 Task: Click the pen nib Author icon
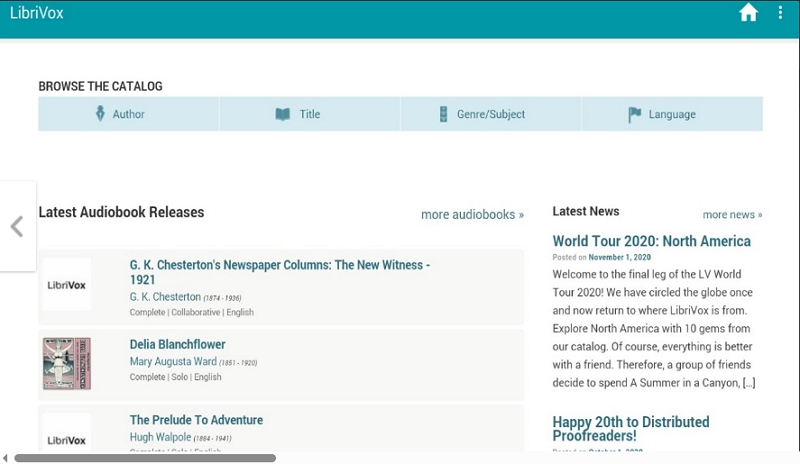tap(100, 113)
